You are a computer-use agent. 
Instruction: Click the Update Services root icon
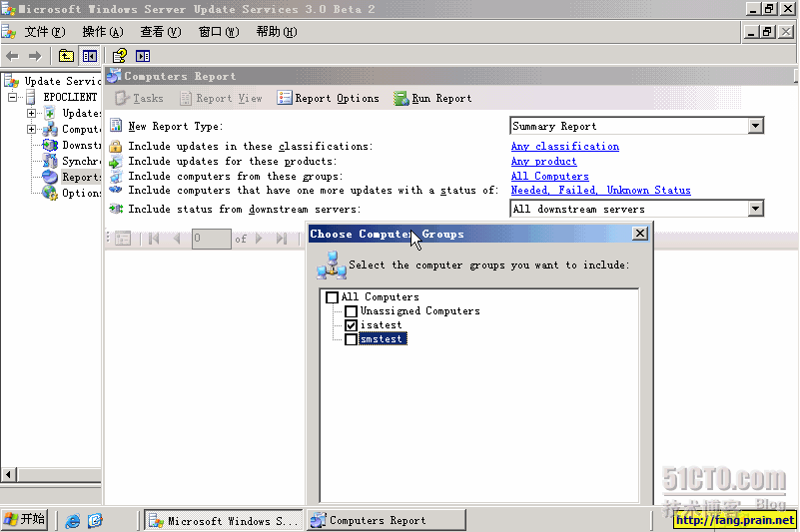(11, 81)
